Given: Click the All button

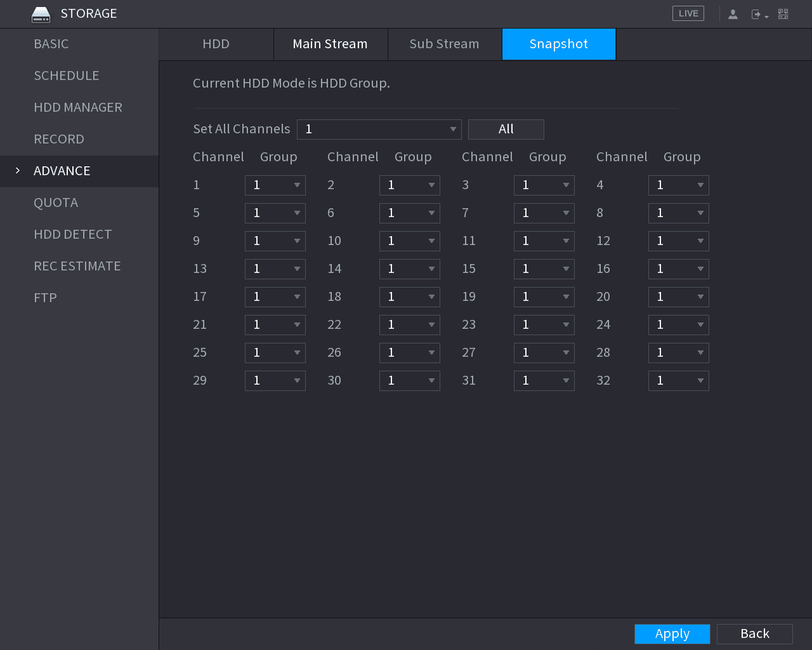Looking at the screenshot, I should click(506, 129).
